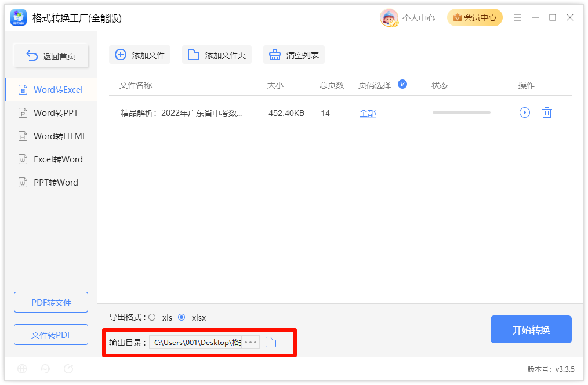Select Word转Excel in sidebar
This screenshot has height=385, width=588.
(x=51, y=90)
